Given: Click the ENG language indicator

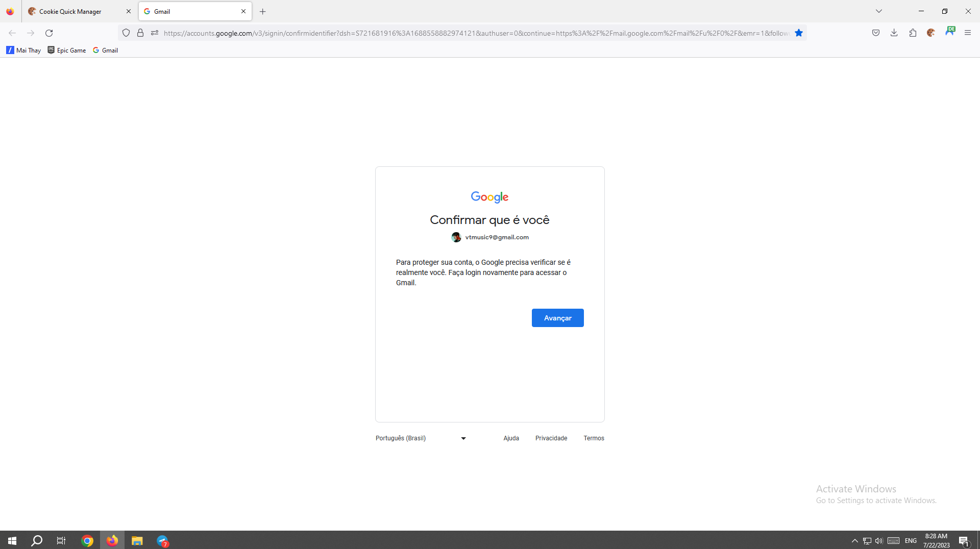Looking at the screenshot, I should 911,540.
